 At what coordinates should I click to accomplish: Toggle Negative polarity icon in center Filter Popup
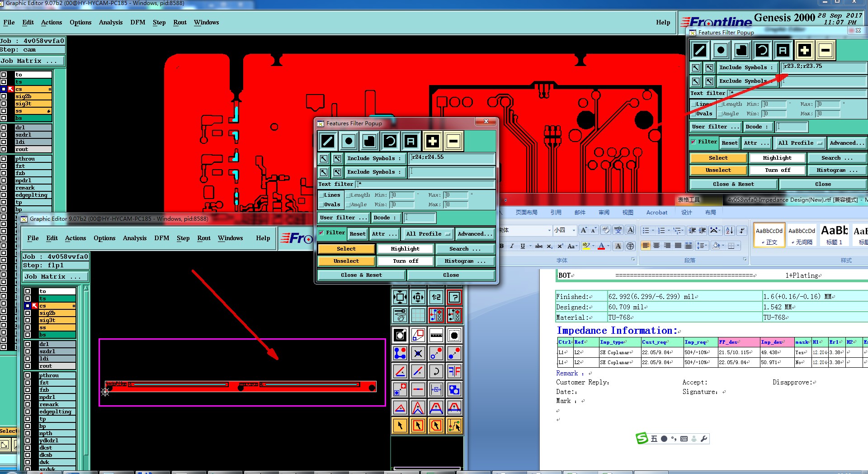tap(453, 141)
